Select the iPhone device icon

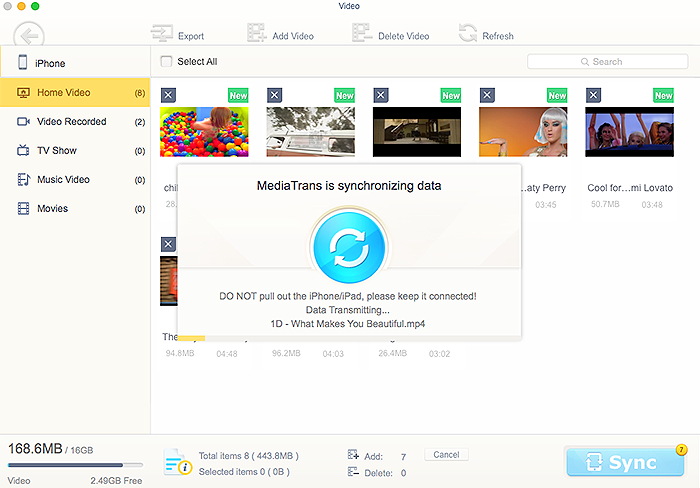click(22, 62)
